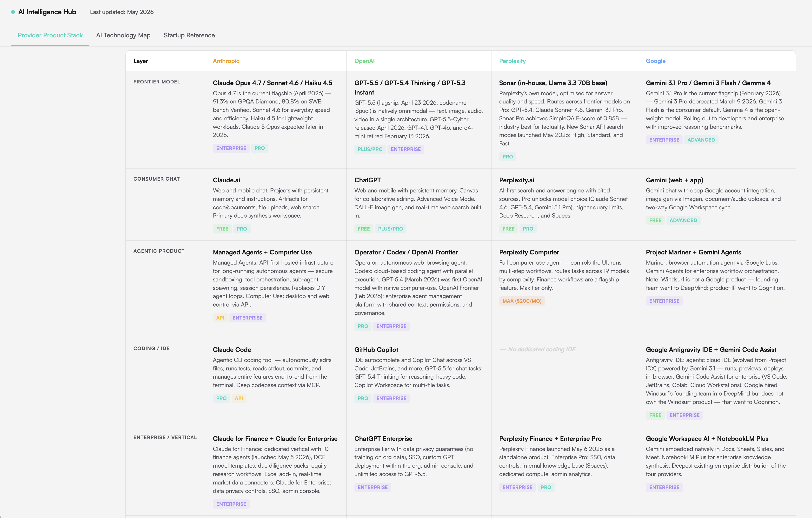The image size is (812, 518).
Task: Click the PRO badge under Claude.ai
Action: click(x=241, y=229)
